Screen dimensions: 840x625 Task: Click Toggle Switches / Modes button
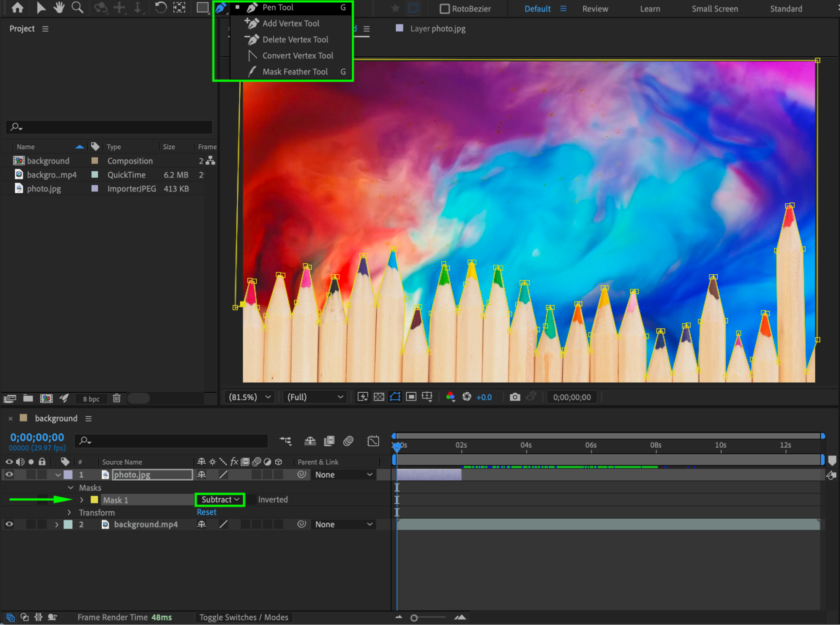point(244,617)
